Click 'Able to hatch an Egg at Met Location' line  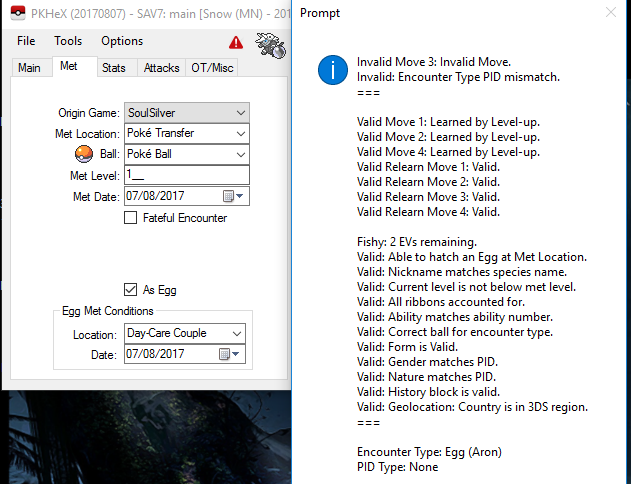[x=472, y=257]
